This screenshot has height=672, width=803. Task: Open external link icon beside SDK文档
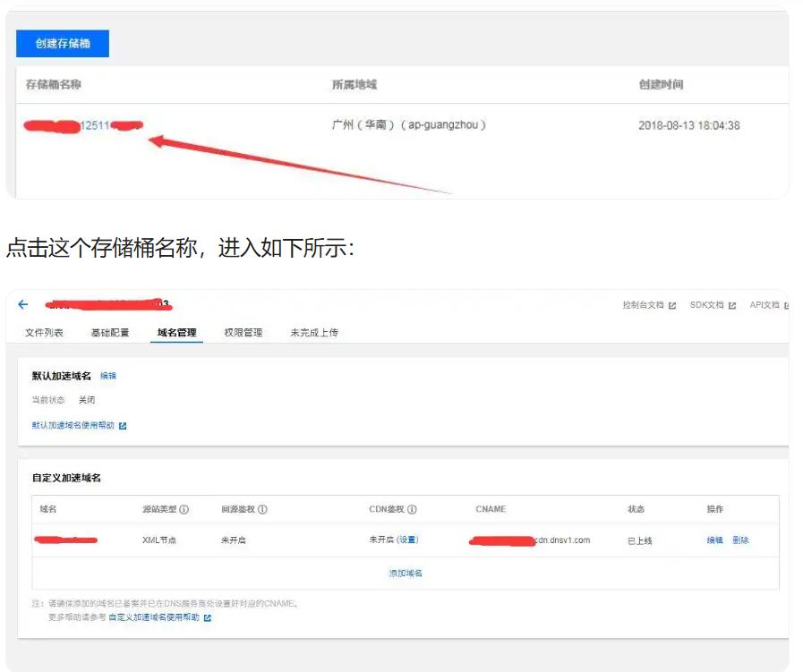(731, 306)
